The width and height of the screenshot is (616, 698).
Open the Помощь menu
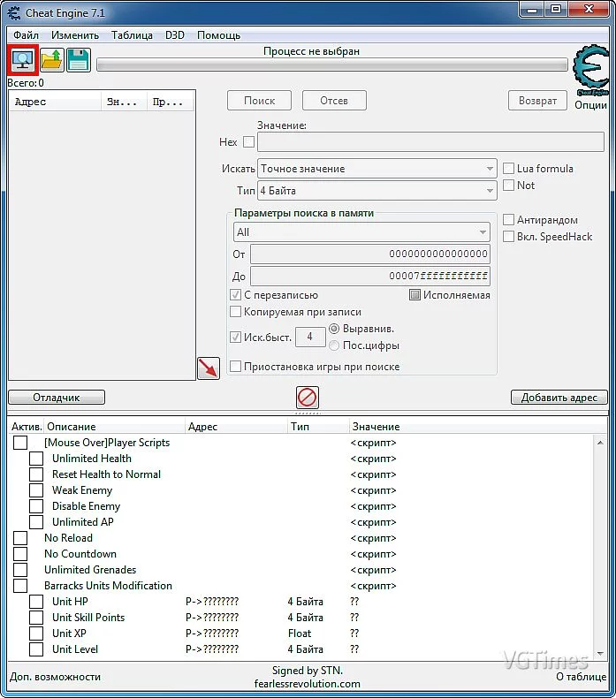(218, 35)
